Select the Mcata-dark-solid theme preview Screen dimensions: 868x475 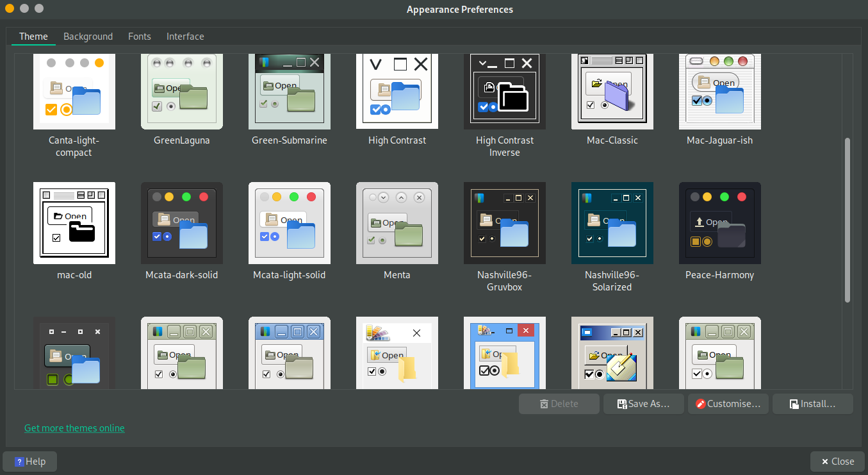coord(182,223)
